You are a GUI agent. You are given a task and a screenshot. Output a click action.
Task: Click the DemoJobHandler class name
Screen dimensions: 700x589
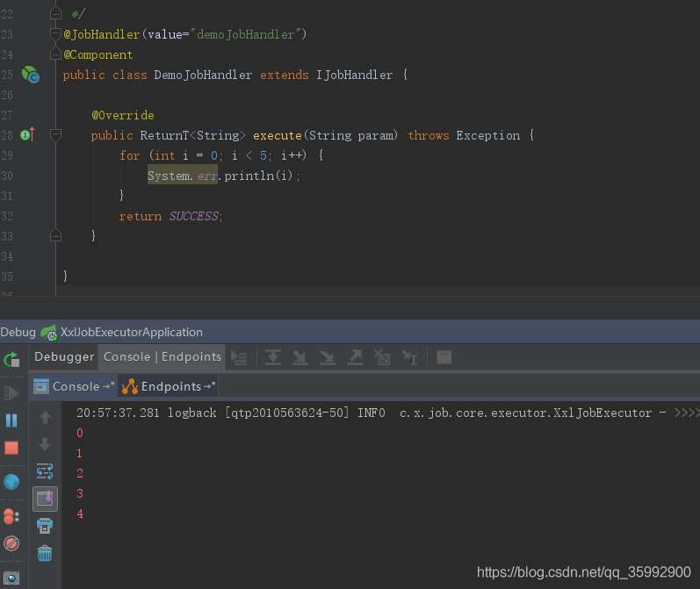203,75
